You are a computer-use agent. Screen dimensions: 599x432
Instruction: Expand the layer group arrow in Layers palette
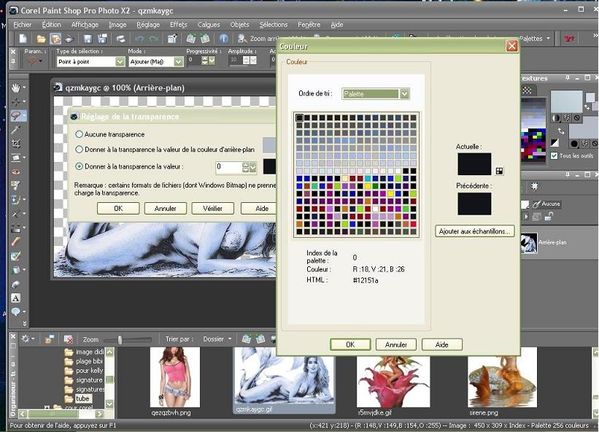click(x=526, y=217)
